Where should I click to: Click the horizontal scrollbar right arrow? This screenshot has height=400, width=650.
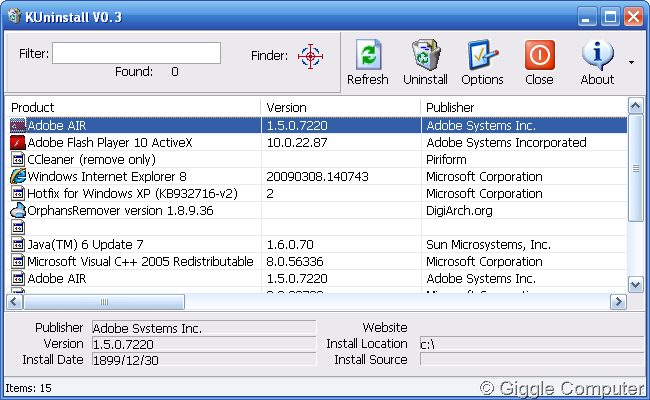618,302
